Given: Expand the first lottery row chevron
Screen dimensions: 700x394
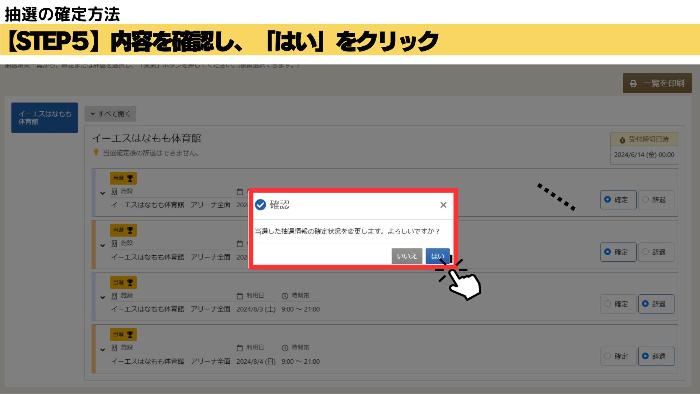Looking at the screenshot, I should tap(103, 193).
